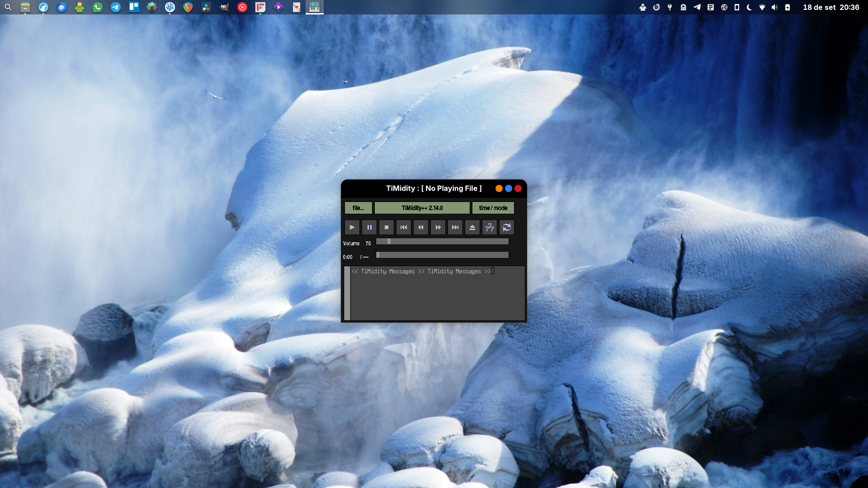Fast forward the current track
Image resolution: width=868 pixels, height=488 pixels.
coord(438,227)
